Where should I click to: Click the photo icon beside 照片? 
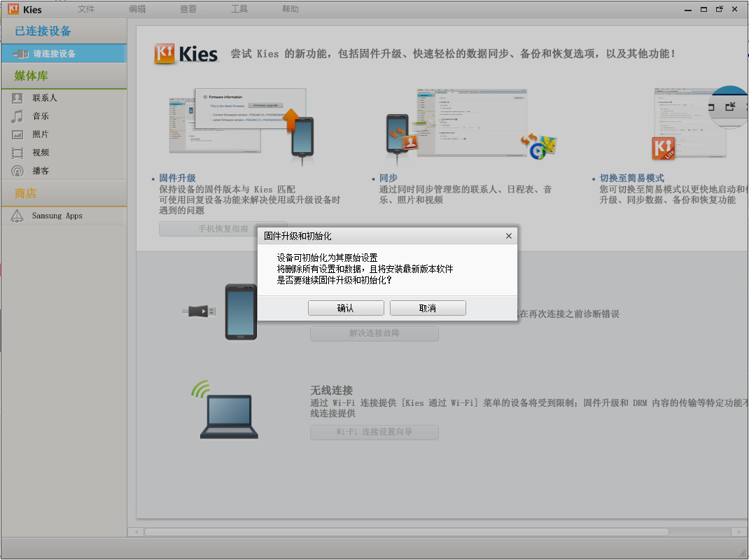(17, 134)
